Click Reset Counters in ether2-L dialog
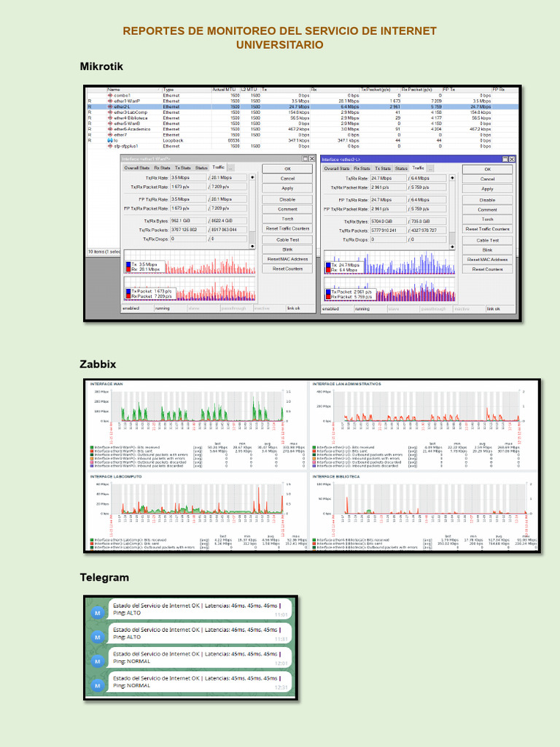560x747 pixels. [x=488, y=269]
